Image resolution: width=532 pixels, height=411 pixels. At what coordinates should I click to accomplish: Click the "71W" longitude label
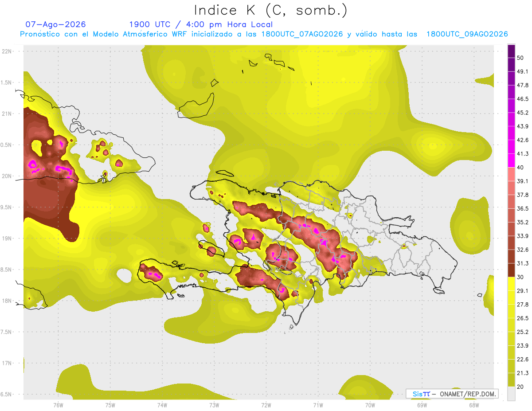coord(318,405)
